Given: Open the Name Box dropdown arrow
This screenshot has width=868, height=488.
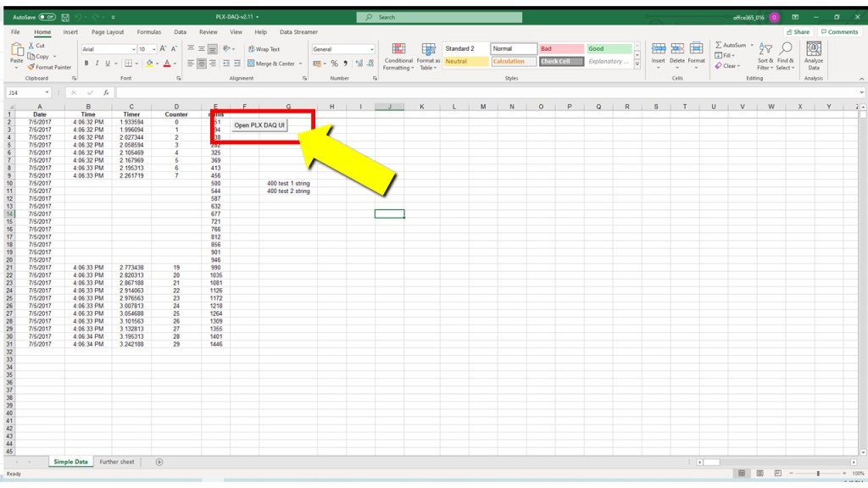Looking at the screenshot, I should tap(47, 92).
